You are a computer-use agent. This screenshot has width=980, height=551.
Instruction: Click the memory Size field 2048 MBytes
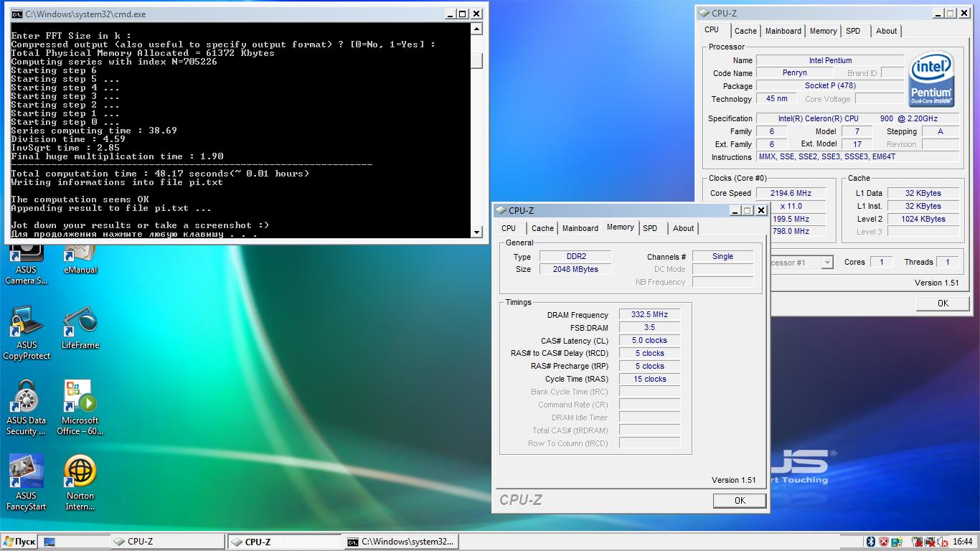575,269
